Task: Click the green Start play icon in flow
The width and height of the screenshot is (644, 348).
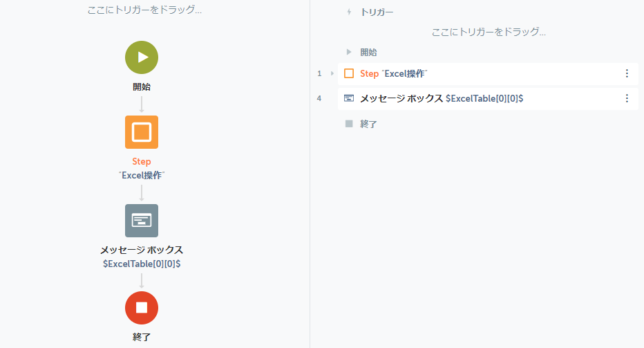Action: (141, 57)
